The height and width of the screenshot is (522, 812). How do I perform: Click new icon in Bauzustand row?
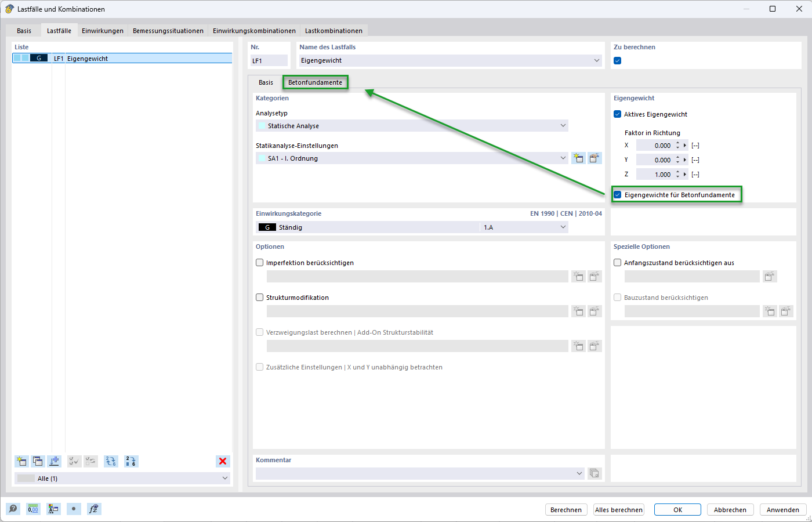click(770, 311)
